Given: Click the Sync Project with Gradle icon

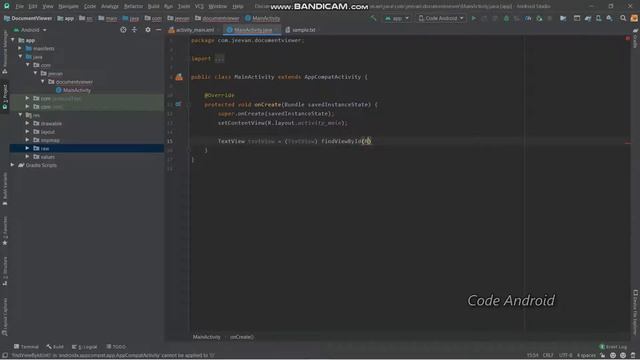Looking at the screenshot, I should click(x=588, y=18).
